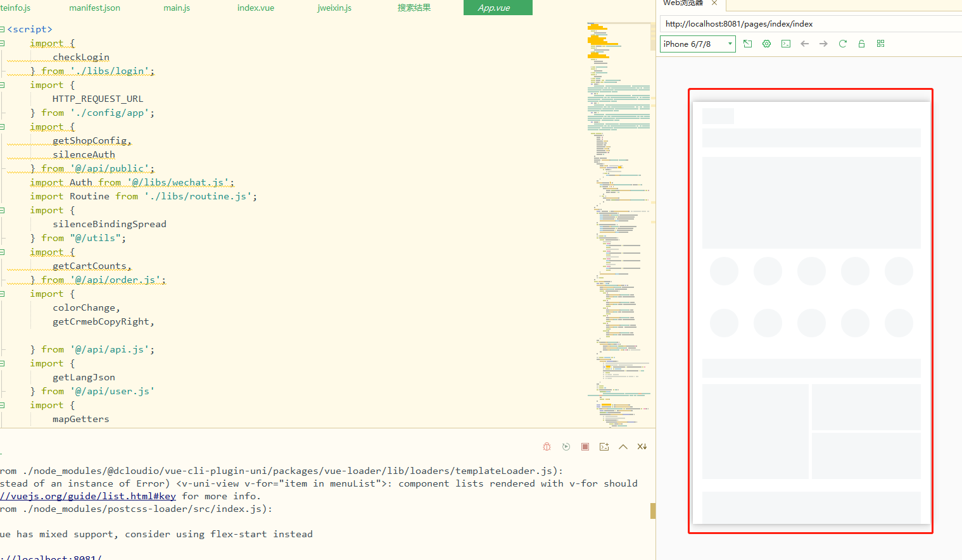
Task: Click 'checkLogin' in the code
Action: point(81,57)
